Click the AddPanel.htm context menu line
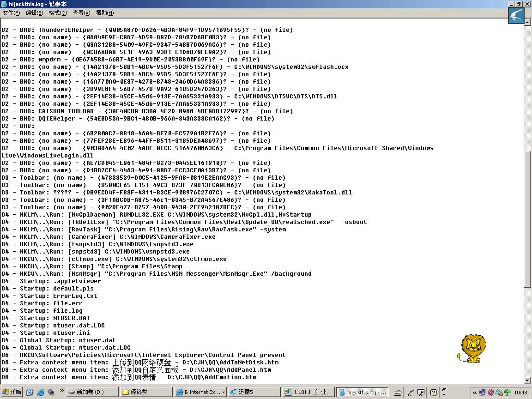The width and height of the screenshot is (532, 399). (136, 370)
